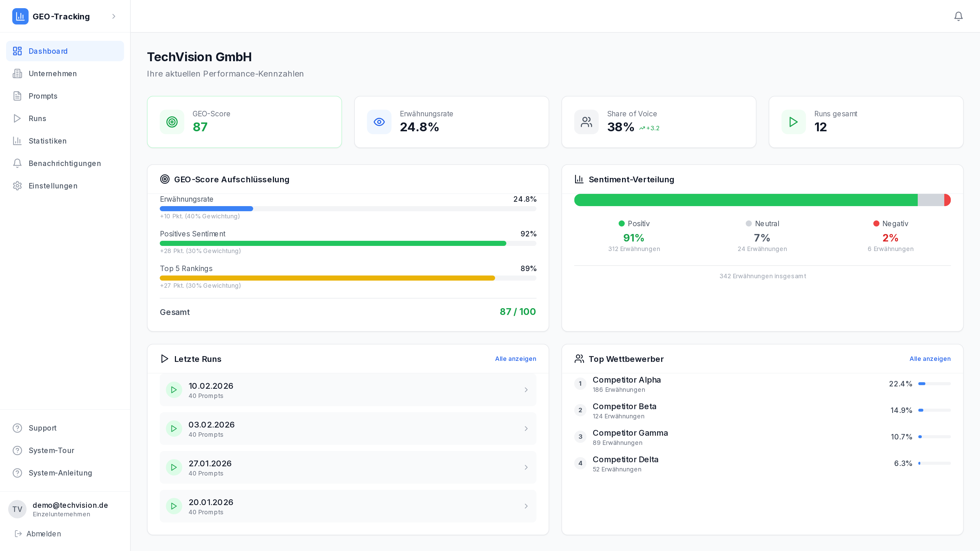Click the Erwähnungsrate eye icon

point(379,122)
